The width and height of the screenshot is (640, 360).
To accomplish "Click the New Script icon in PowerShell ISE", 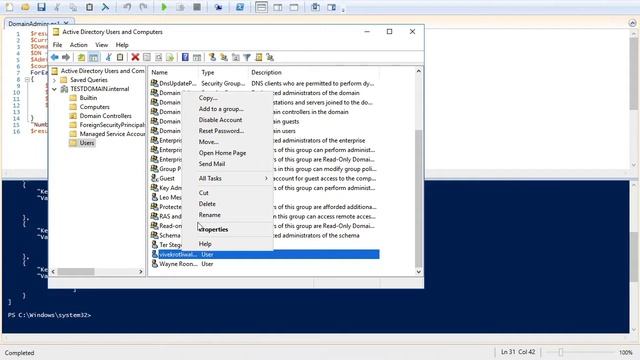I will (9, 7).
